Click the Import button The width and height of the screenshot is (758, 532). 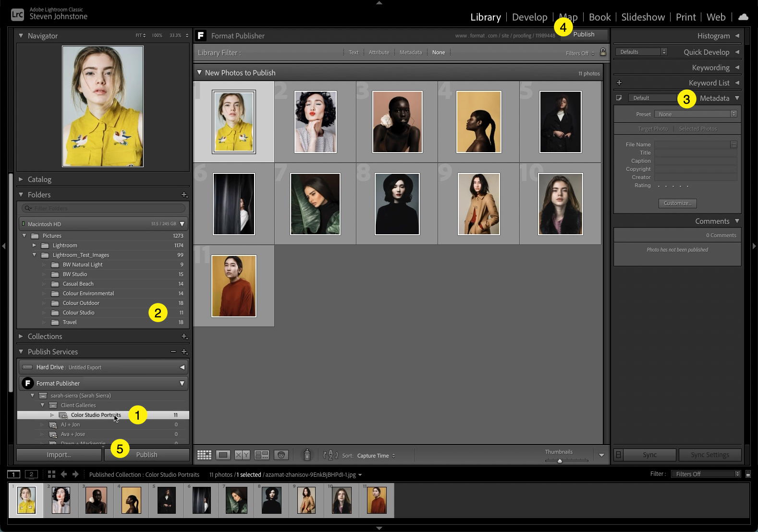pyautogui.click(x=59, y=455)
